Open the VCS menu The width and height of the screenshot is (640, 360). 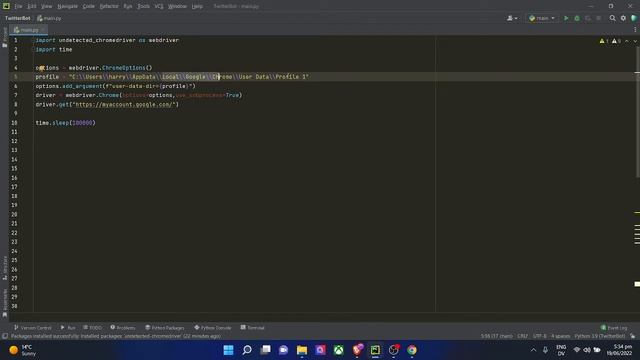(x=159, y=7)
